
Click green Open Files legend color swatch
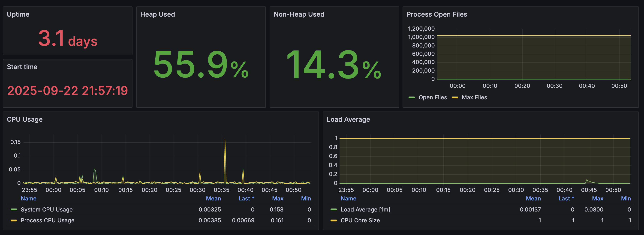(412, 97)
